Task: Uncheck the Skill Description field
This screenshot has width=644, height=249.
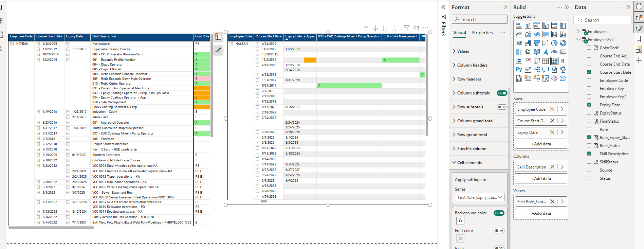Action: tap(589, 154)
